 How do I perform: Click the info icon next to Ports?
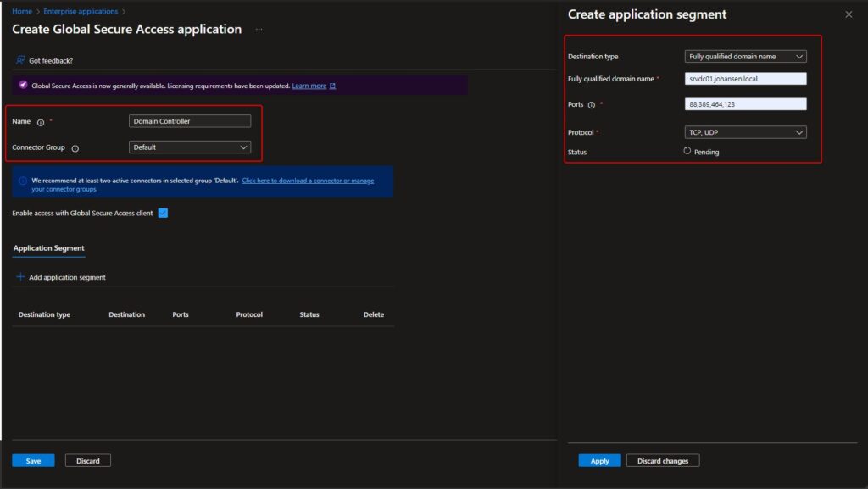[591, 105]
